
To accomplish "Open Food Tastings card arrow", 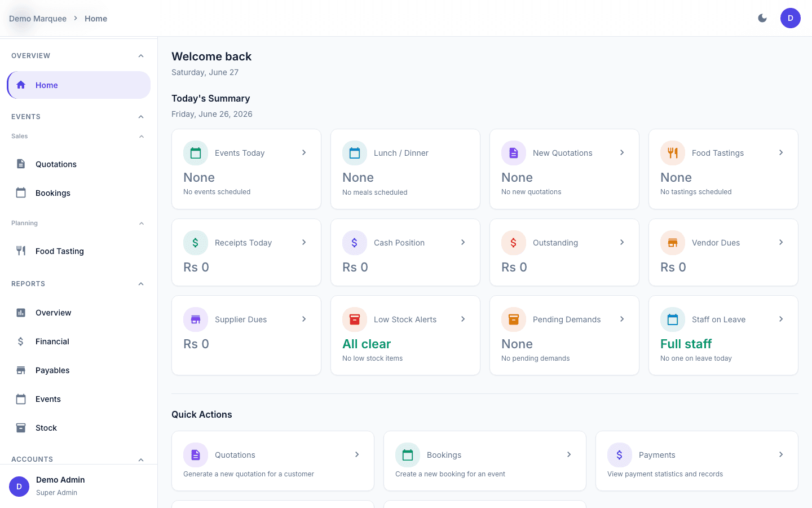I will pos(781,152).
